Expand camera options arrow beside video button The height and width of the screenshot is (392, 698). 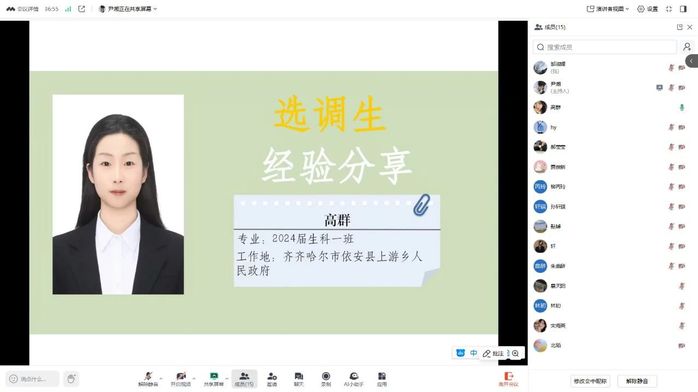(194, 379)
